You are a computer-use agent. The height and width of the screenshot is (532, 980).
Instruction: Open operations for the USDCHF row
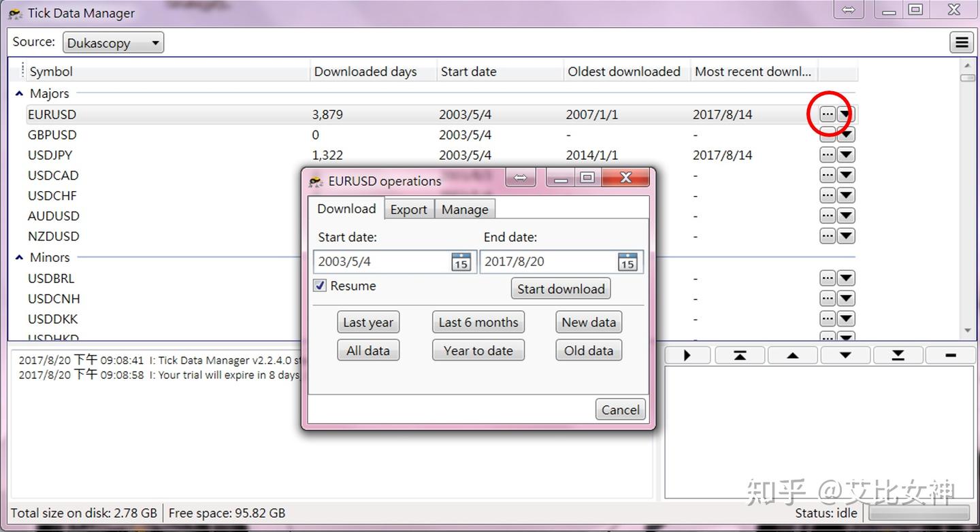(x=828, y=196)
